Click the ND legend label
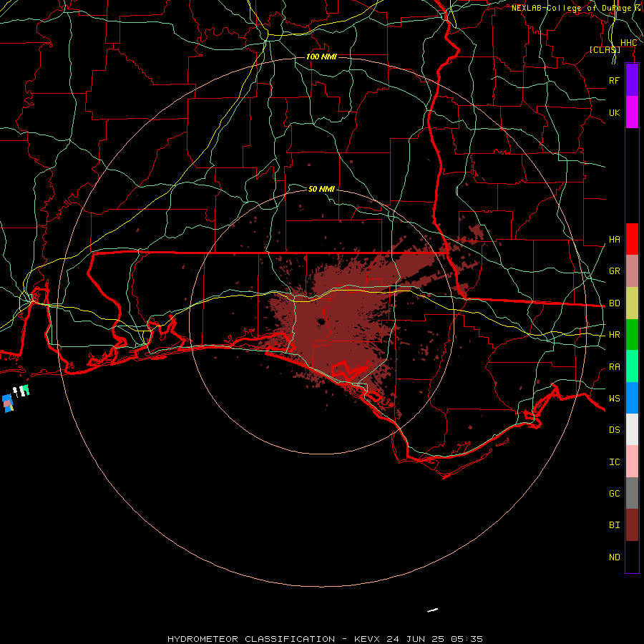Image resolution: width=644 pixels, height=644 pixels. (x=614, y=557)
